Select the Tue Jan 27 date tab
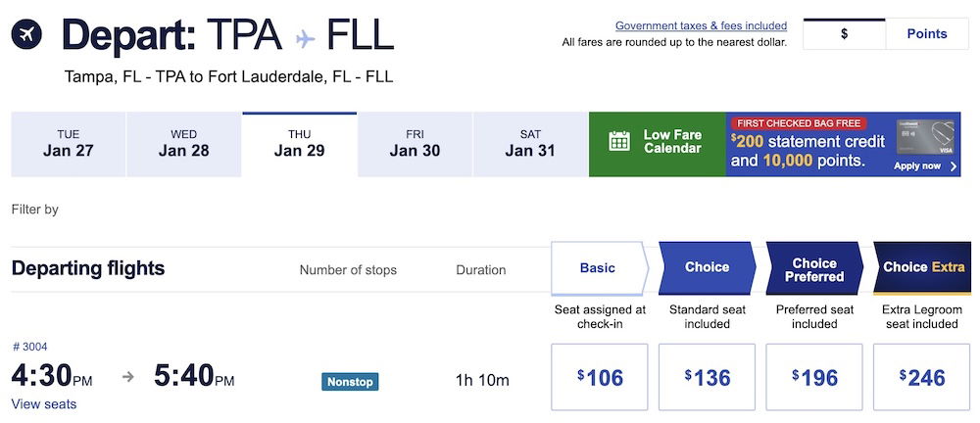Viewport: 980px width, 423px height. point(69,144)
